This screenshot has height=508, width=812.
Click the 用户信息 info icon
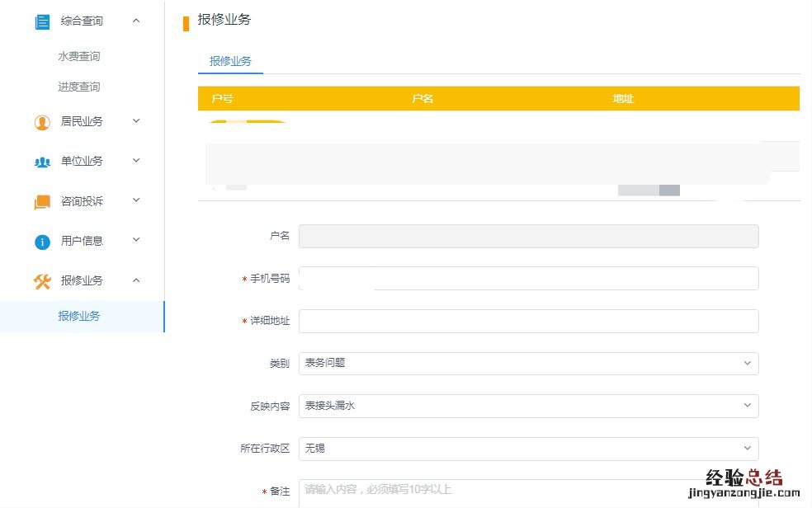pyautogui.click(x=42, y=242)
